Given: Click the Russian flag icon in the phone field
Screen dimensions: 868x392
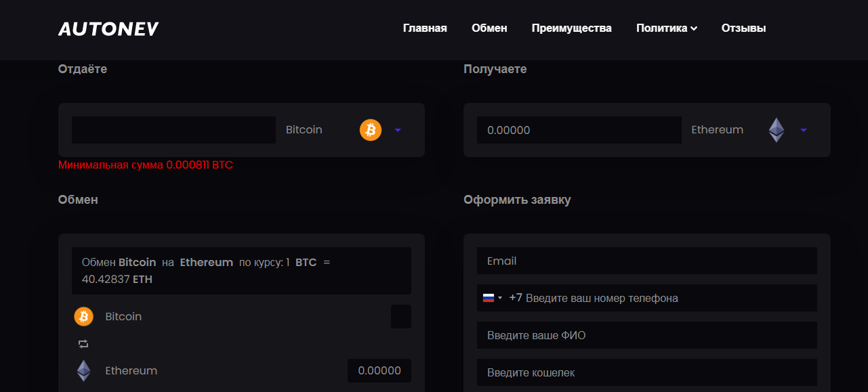Looking at the screenshot, I should (x=489, y=298).
